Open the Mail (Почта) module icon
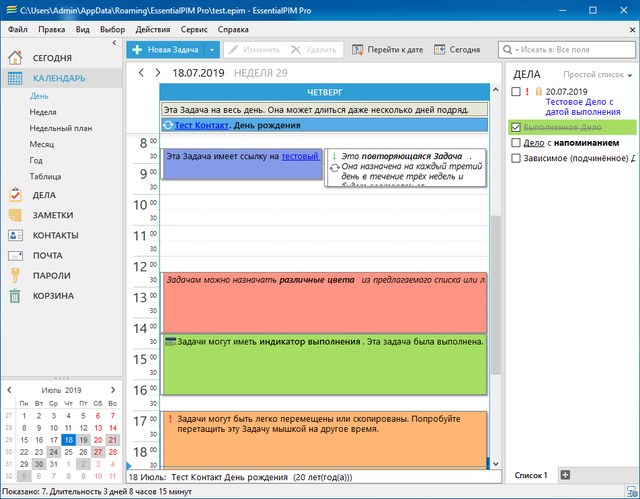The image size is (640, 499). (15, 255)
